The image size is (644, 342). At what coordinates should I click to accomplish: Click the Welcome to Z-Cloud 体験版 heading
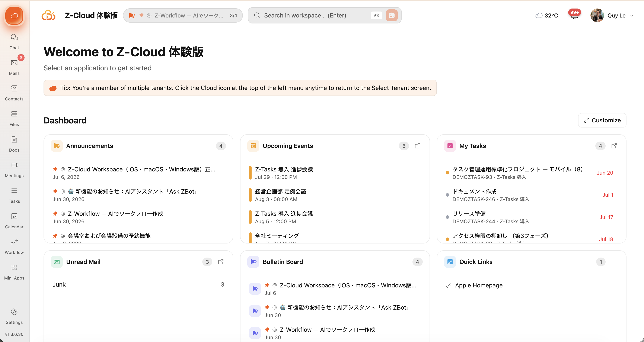[x=124, y=52]
